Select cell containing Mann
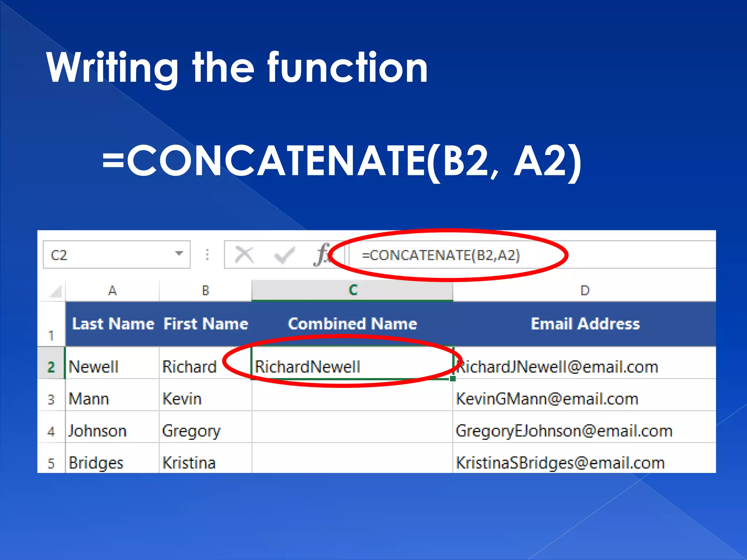The height and width of the screenshot is (560, 747). pyautogui.click(x=112, y=395)
